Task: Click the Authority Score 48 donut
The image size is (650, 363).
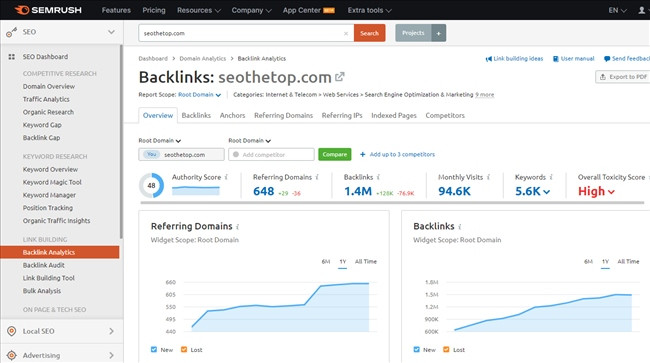Action: click(151, 186)
